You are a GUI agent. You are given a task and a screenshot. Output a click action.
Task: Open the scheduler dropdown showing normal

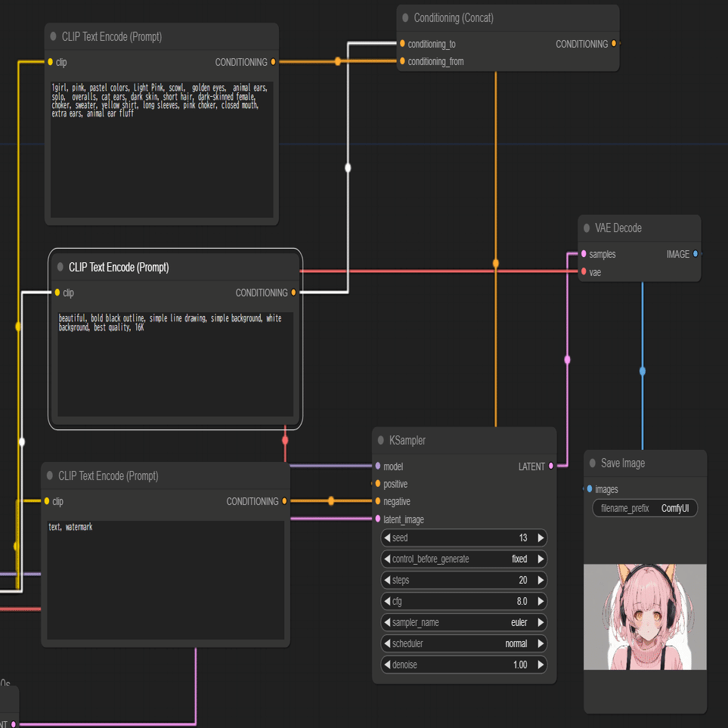[464, 643]
